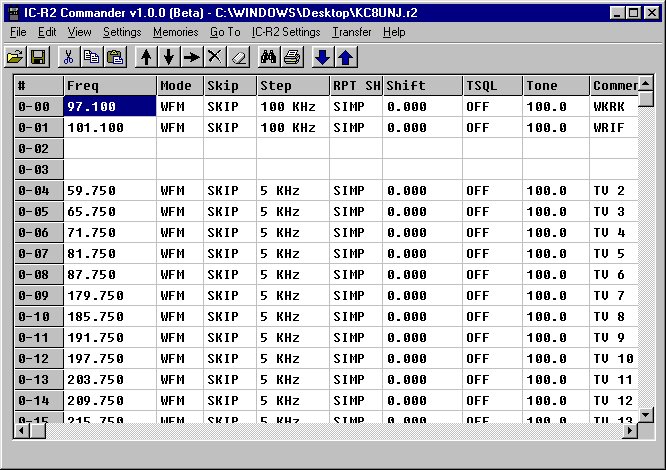Open the IC-R2 Settings menu

(286, 32)
